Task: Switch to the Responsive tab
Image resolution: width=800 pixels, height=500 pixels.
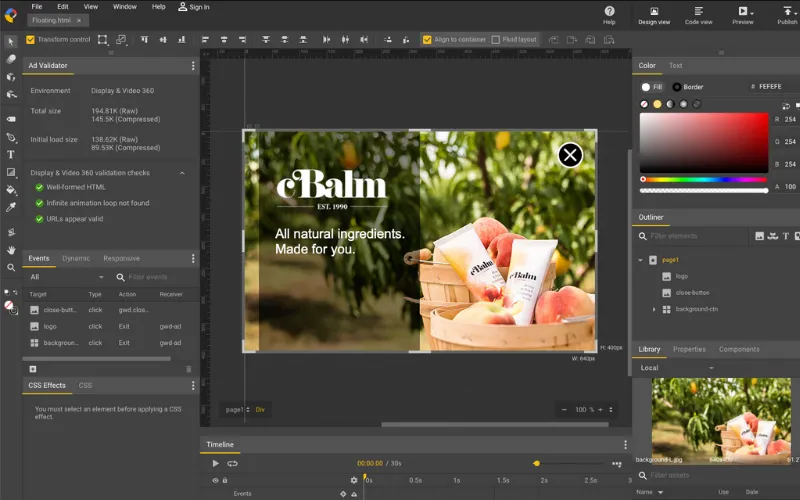Action: [x=121, y=258]
